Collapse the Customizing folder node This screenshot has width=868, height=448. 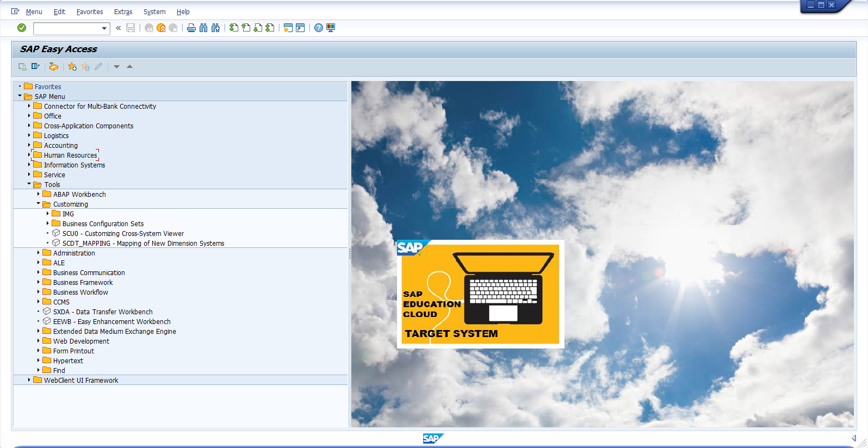39,204
